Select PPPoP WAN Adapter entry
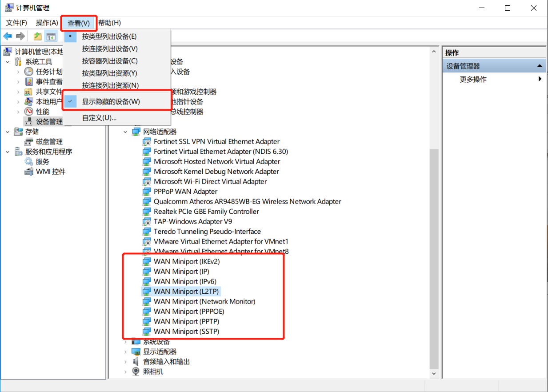The image size is (548, 392). tap(185, 192)
